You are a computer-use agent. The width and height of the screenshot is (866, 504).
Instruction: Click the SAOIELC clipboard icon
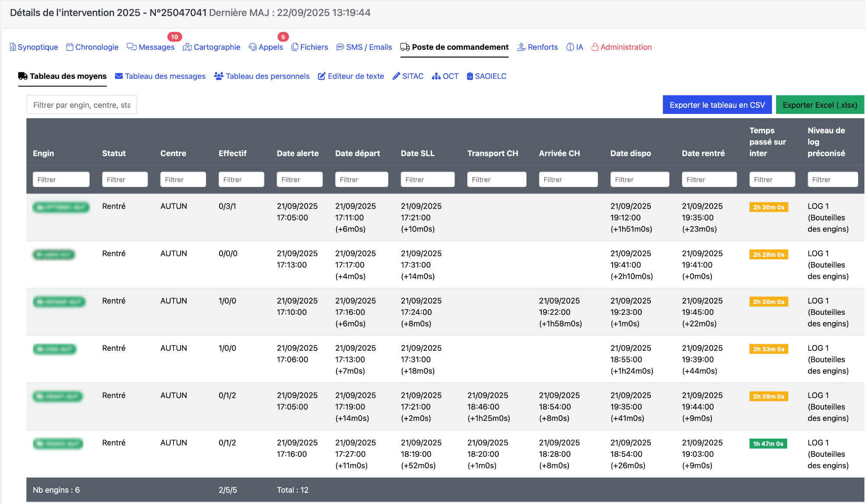[470, 76]
